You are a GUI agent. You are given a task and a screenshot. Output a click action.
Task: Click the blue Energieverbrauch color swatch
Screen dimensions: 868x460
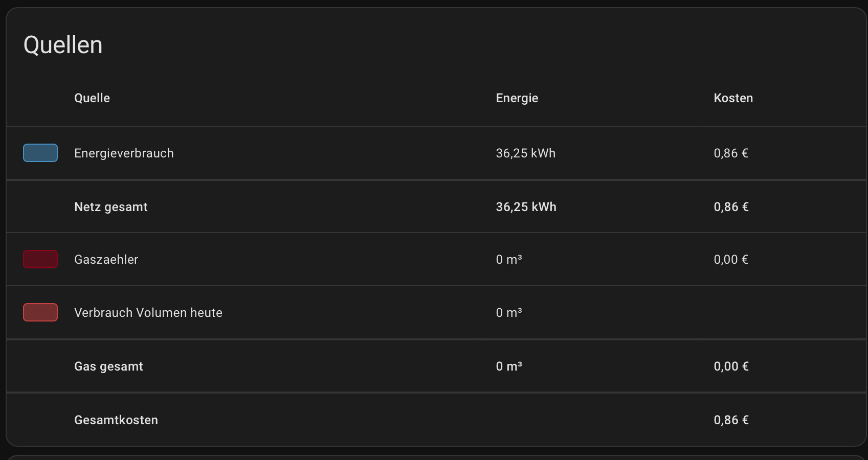[x=40, y=153]
